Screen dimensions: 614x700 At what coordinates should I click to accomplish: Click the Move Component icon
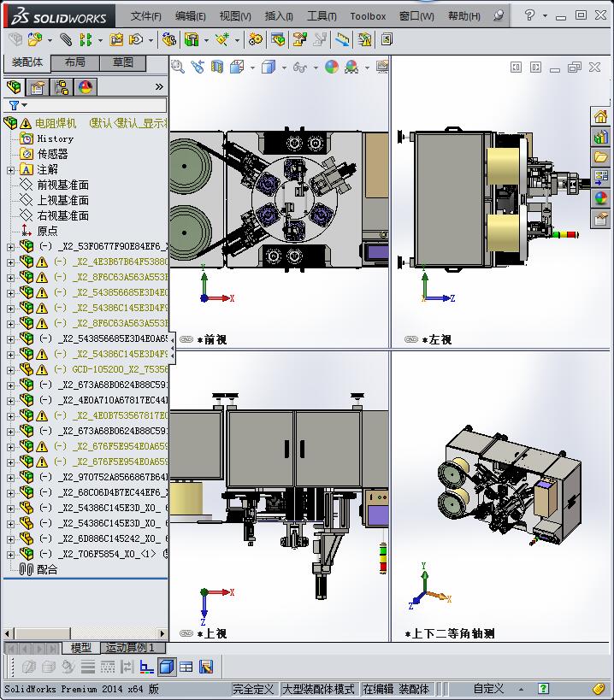136,39
